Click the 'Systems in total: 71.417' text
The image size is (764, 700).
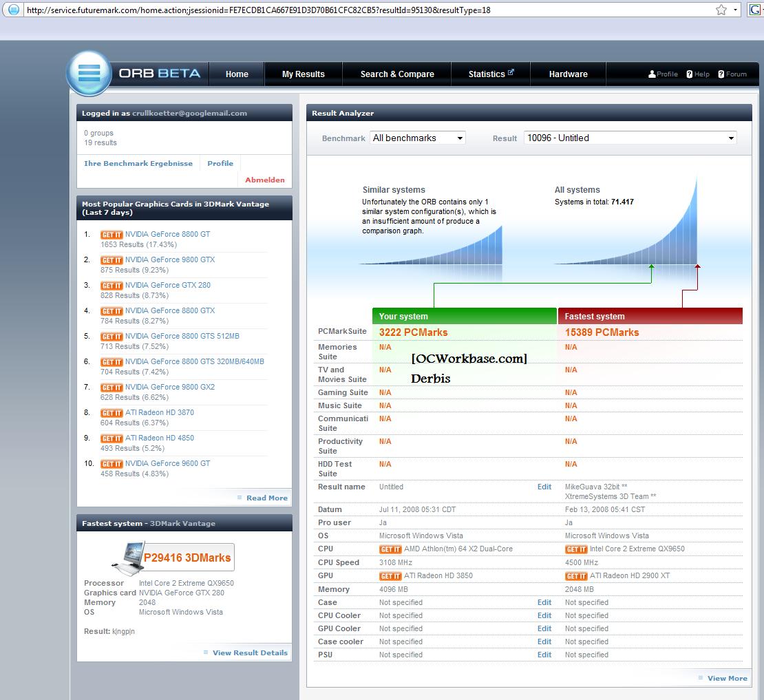[x=594, y=202]
